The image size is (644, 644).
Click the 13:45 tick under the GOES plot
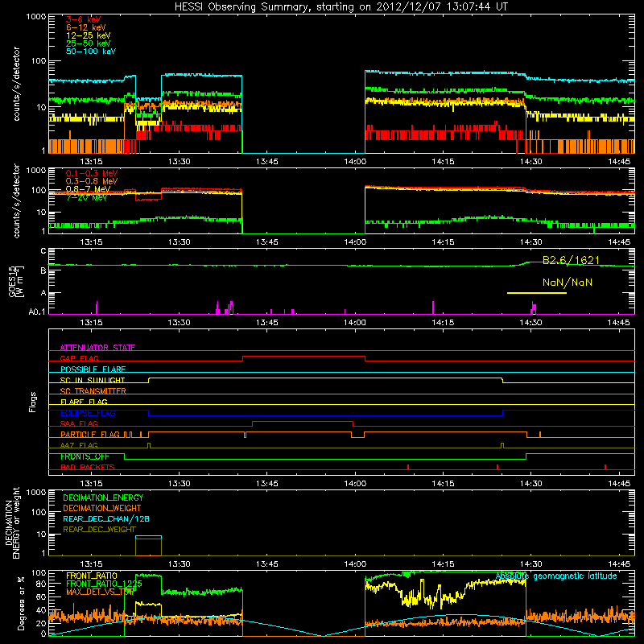(267, 323)
